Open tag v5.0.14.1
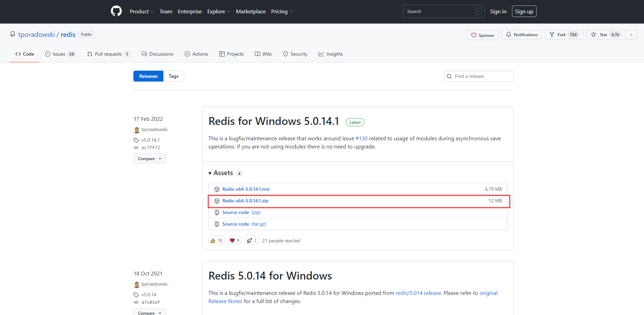This screenshot has height=315, width=644. click(150, 140)
